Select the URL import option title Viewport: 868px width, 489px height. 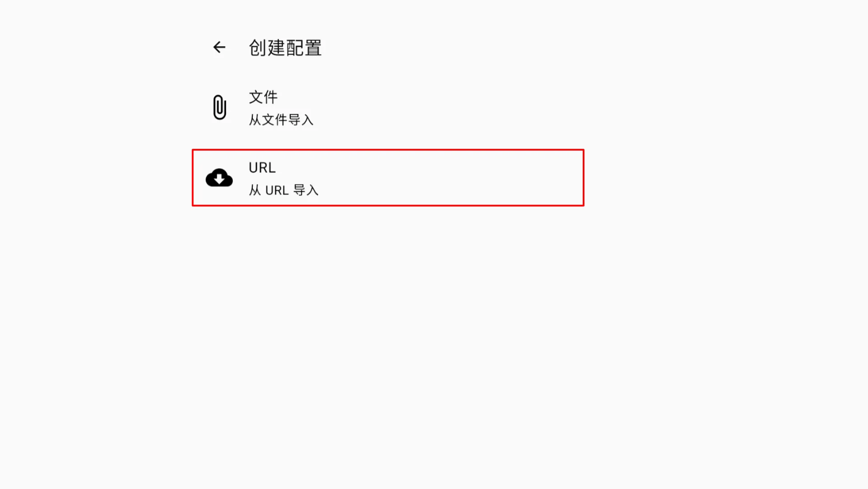262,167
